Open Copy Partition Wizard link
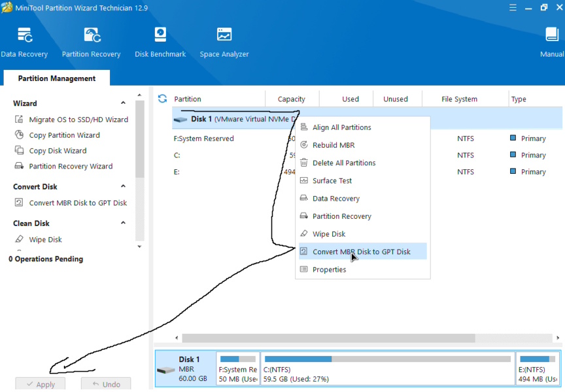Image resolution: width=565 pixels, height=392 pixels. pos(65,135)
